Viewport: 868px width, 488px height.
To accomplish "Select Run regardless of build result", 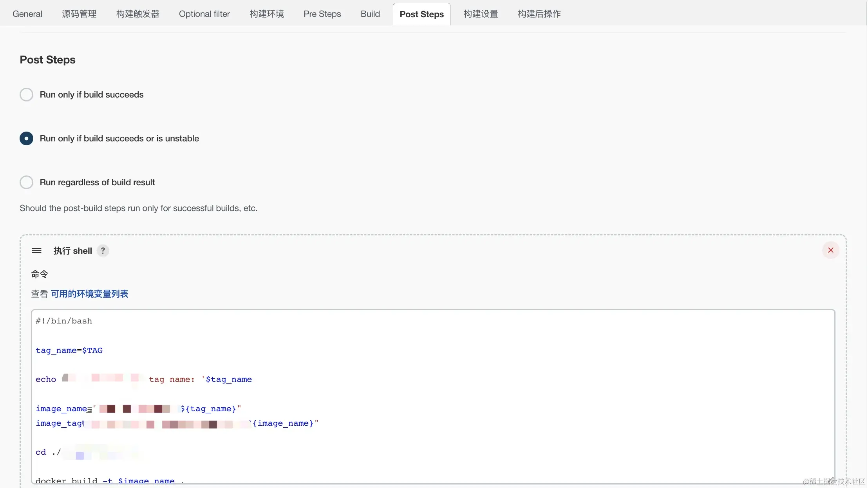I will [x=26, y=183].
